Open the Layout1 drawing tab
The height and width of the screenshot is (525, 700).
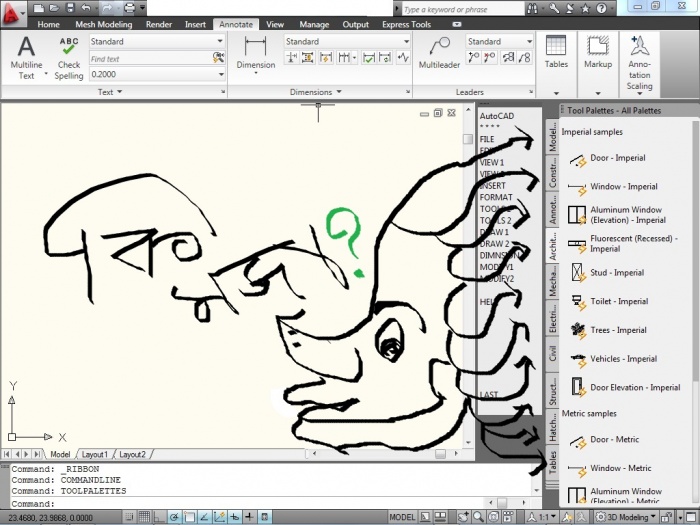pyautogui.click(x=95, y=454)
